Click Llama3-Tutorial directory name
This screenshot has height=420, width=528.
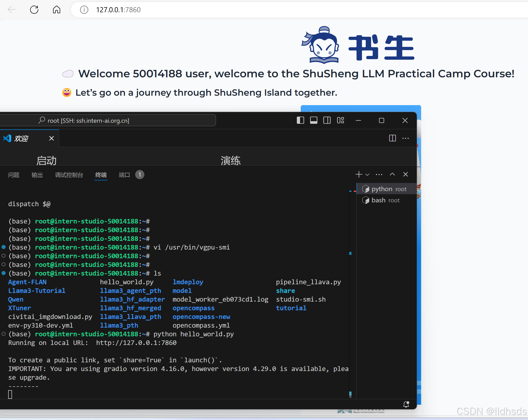pyautogui.click(x=37, y=291)
